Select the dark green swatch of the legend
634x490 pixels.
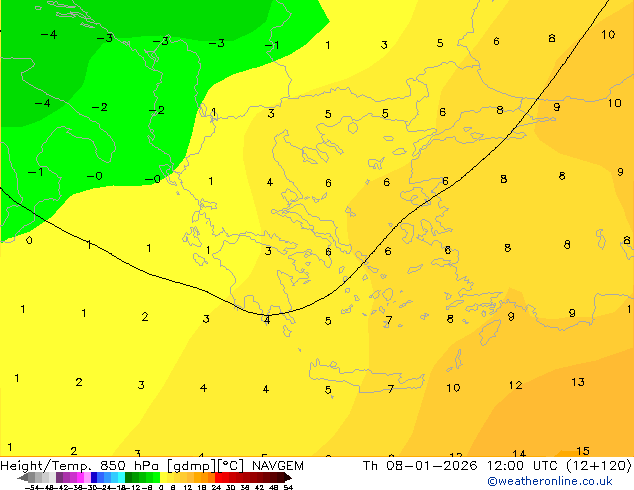tap(129, 477)
